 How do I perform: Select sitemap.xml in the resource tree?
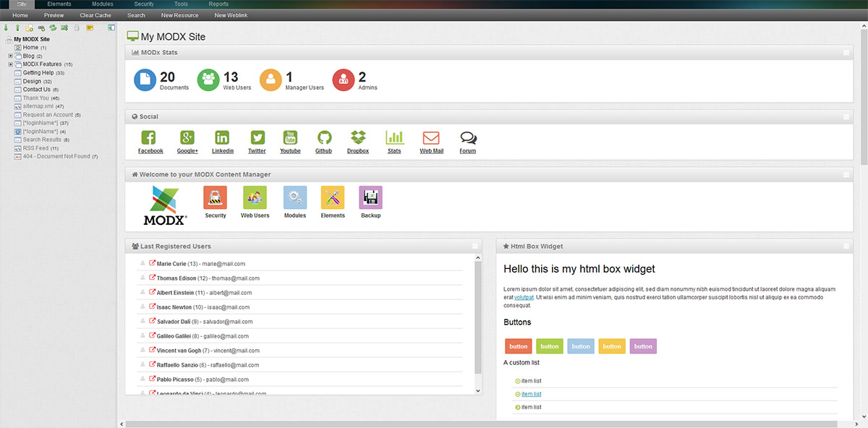click(x=38, y=106)
